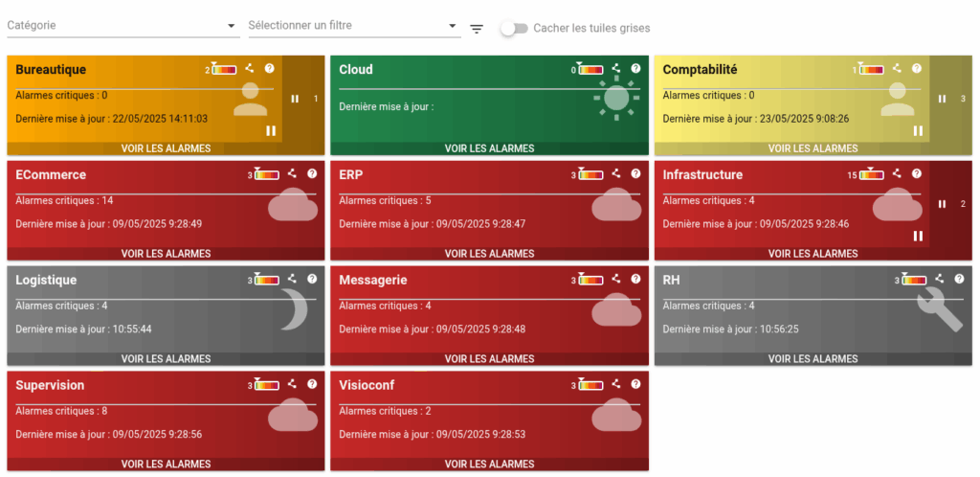Share the ERP tile
Image resolution: width=980 pixels, height=477 pixels.
(x=615, y=173)
